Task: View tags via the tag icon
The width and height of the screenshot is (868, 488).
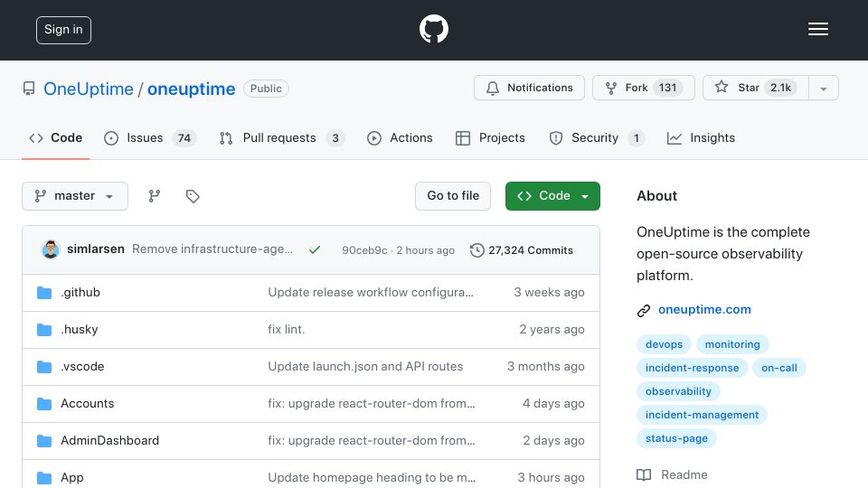Action: (x=193, y=196)
